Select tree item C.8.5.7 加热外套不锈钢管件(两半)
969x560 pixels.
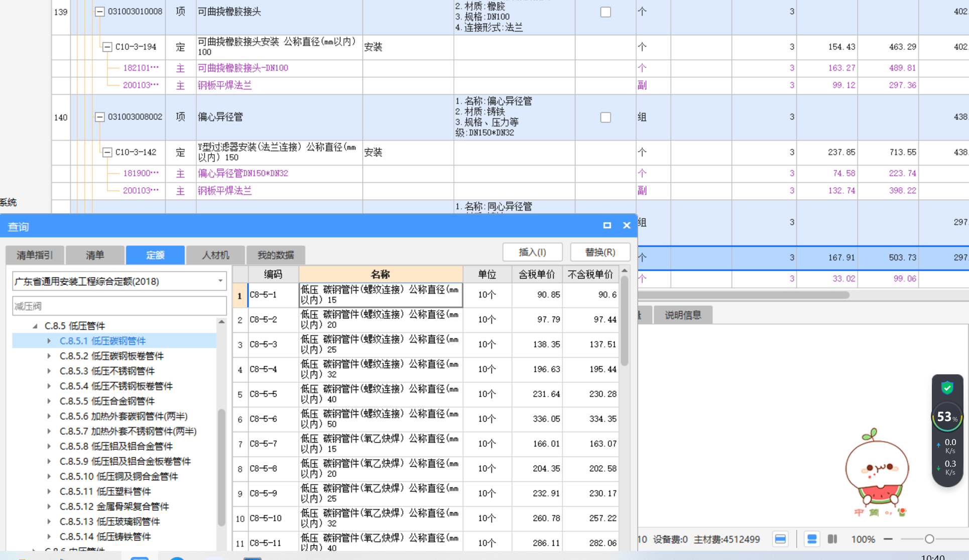pos(128,431)
